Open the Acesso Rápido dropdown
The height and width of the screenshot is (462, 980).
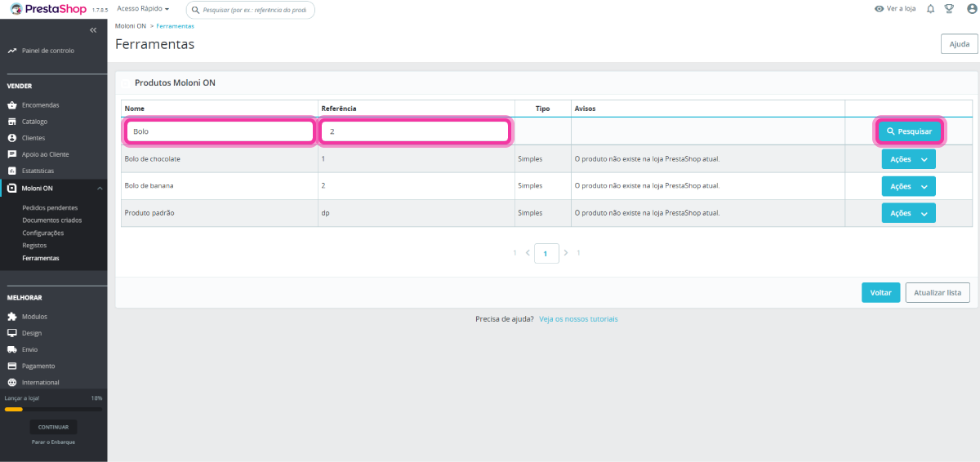tap(143, 9)
